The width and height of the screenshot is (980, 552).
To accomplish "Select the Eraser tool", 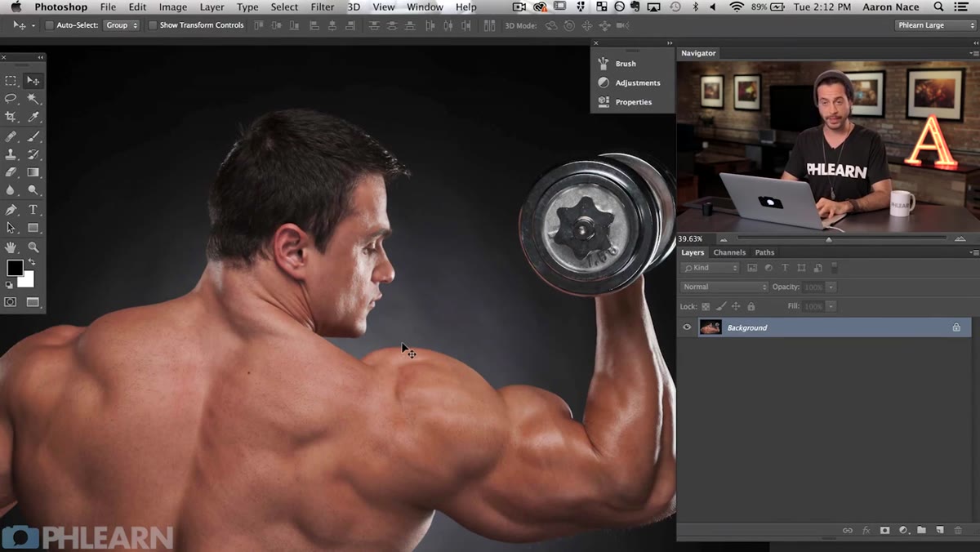I will pyautogui.click(x=11, y=172).
